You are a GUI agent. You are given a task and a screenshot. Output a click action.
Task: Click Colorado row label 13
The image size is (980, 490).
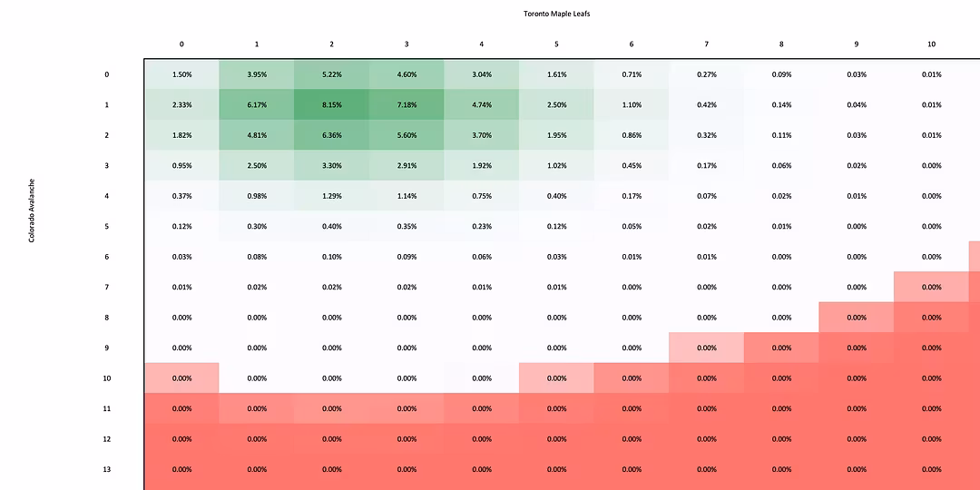click(x=106, y=469)
